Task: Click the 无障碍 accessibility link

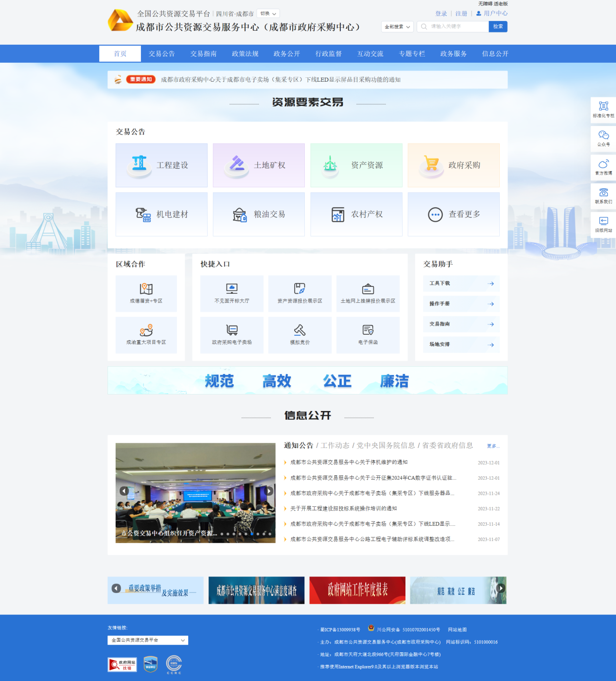Action: tap(485, 3)
